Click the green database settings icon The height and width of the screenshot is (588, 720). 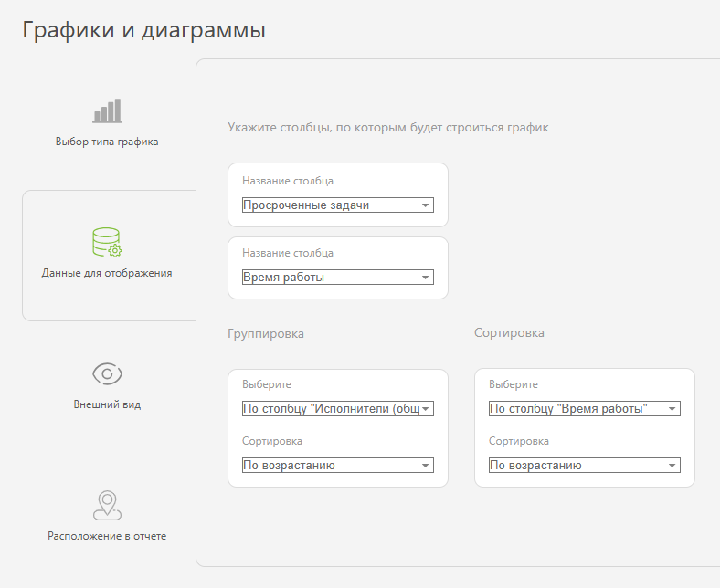[x=107, y=242]
